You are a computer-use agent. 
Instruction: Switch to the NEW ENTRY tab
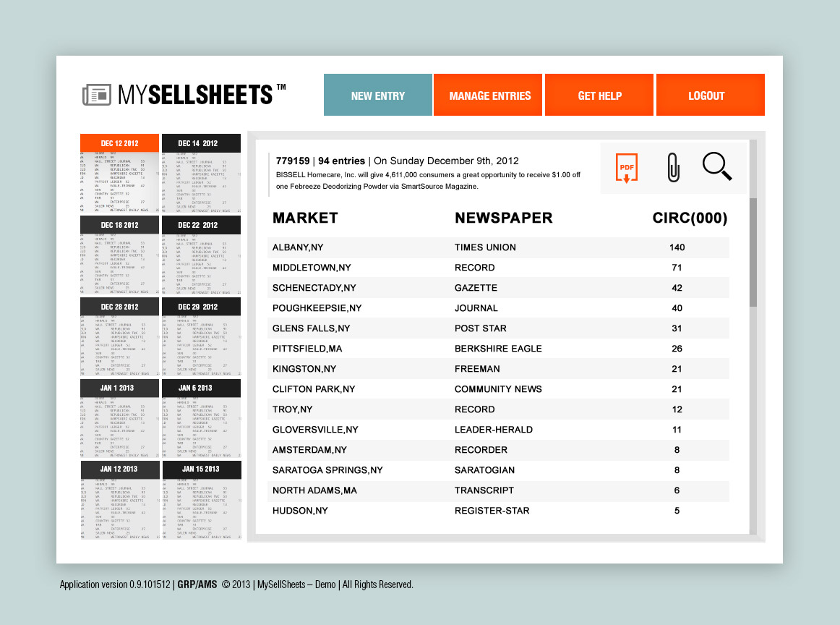(377, 95)
